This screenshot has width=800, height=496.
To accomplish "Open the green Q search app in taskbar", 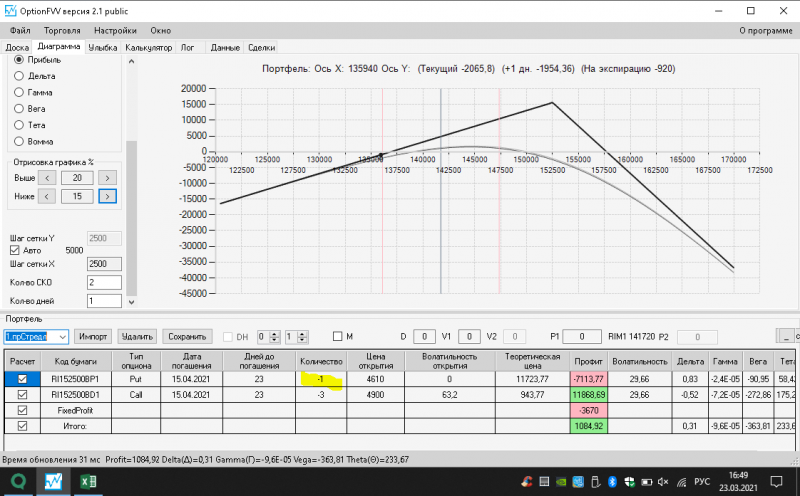I will (18, 481).
